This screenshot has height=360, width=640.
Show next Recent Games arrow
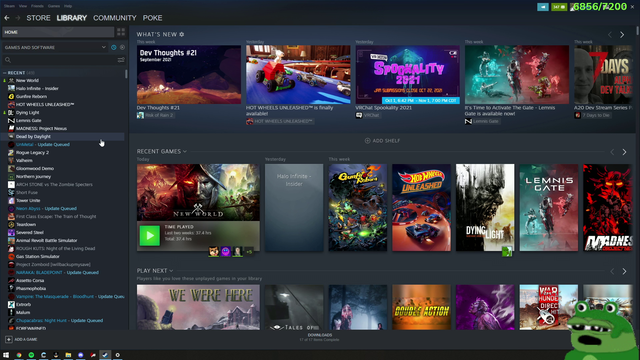[x=624, y=152]
